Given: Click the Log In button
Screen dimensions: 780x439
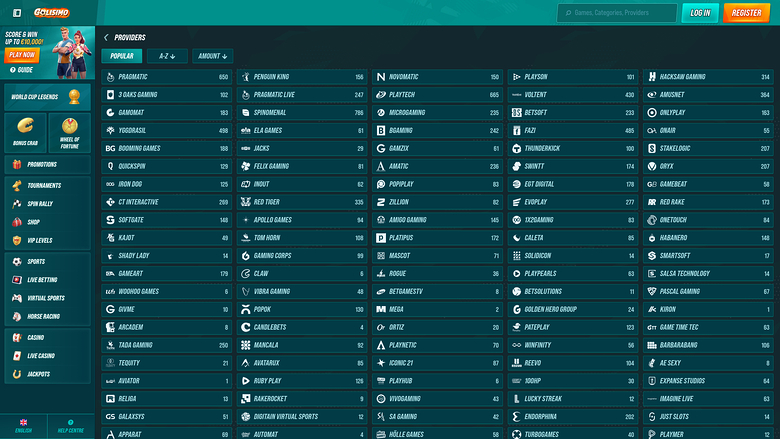Looking at the screenshot, I should [x=700, y=13].
